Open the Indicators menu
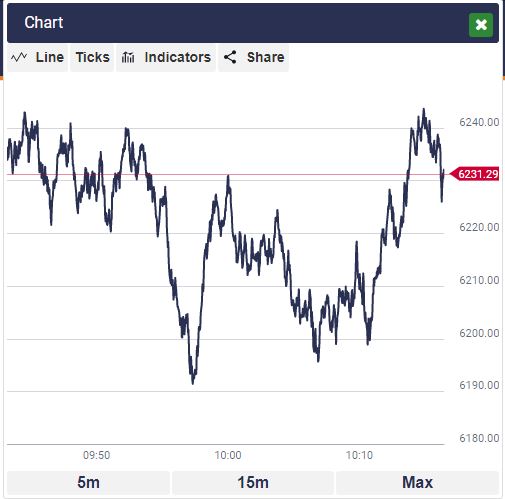The width and height of the screenshot is (505, 499). pyautogui.click(x=166, y=57)
